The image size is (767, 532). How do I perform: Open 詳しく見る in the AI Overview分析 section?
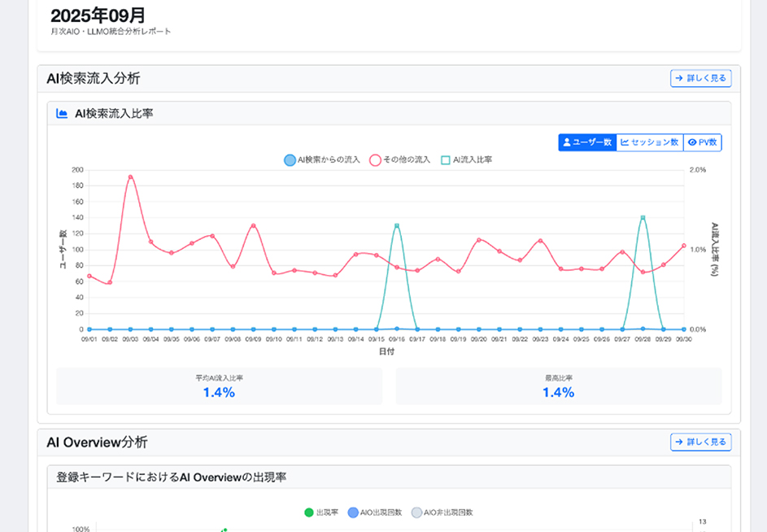[x=700, y=442]
